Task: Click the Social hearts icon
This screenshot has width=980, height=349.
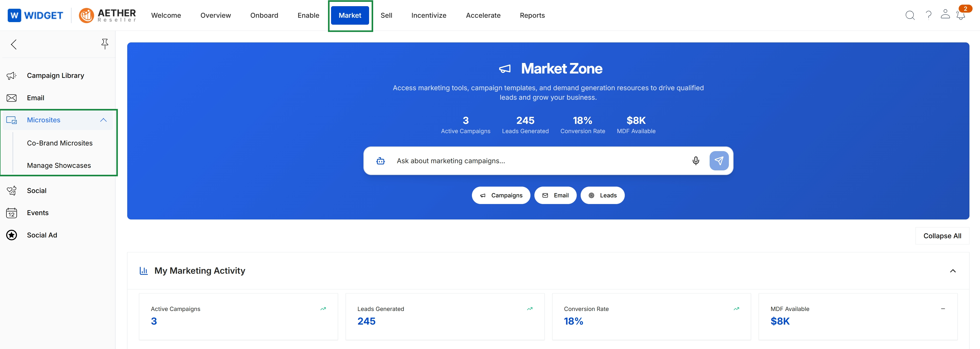Action: (11, 191)
